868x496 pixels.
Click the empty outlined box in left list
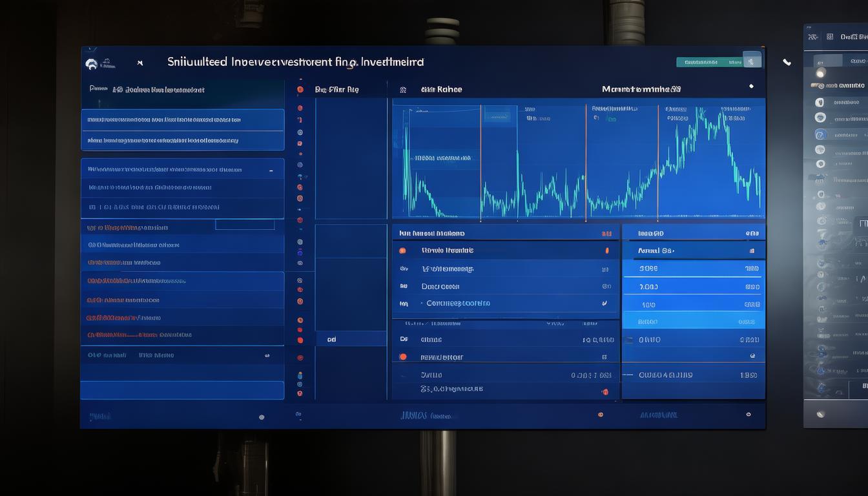tap(245, 225)
